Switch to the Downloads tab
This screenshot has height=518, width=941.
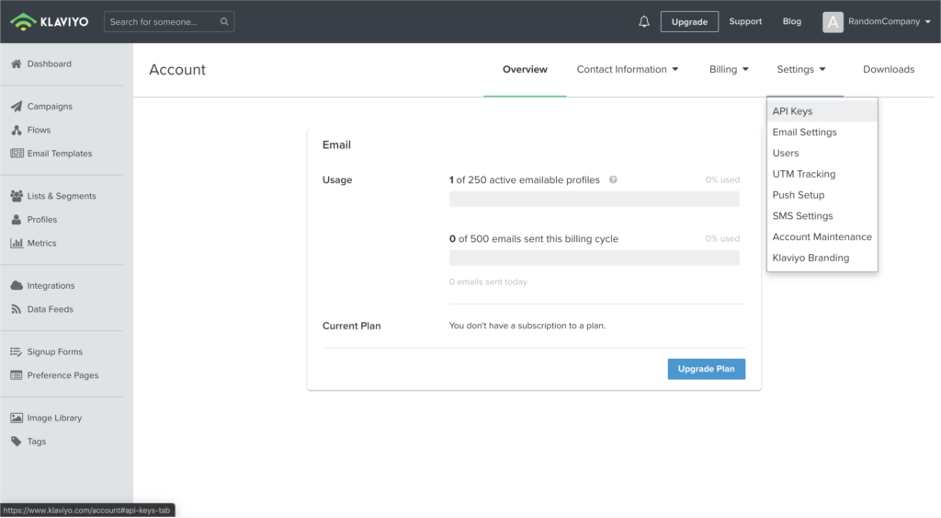[x=888, y=70]
